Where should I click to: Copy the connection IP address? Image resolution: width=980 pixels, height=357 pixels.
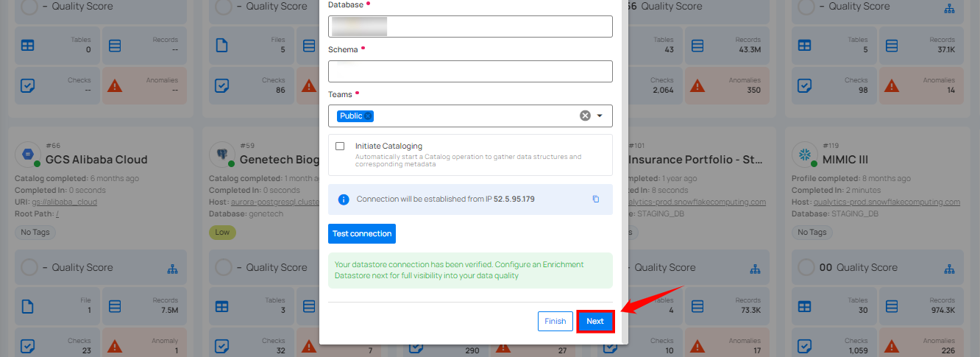(x=596, y=199)
